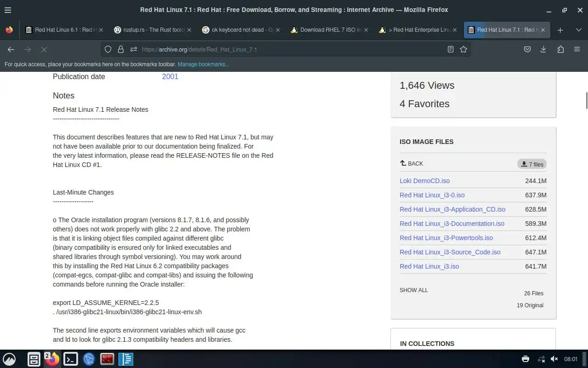Toggle the muted volume tray icon
Screen dimensions: 588x368
tap(554, 359)
